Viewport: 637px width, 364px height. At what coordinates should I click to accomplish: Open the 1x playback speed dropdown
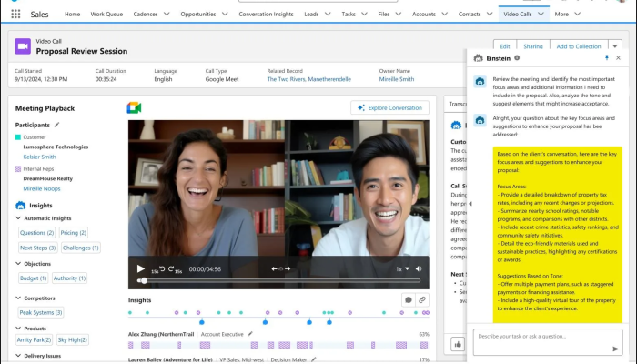pos(402,269)
